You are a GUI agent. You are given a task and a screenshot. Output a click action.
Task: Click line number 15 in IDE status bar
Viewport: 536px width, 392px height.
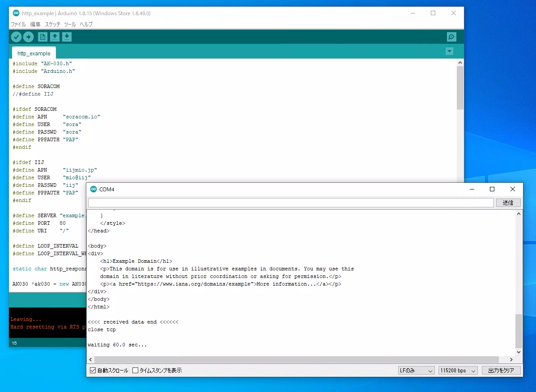(x=14, y=343)
